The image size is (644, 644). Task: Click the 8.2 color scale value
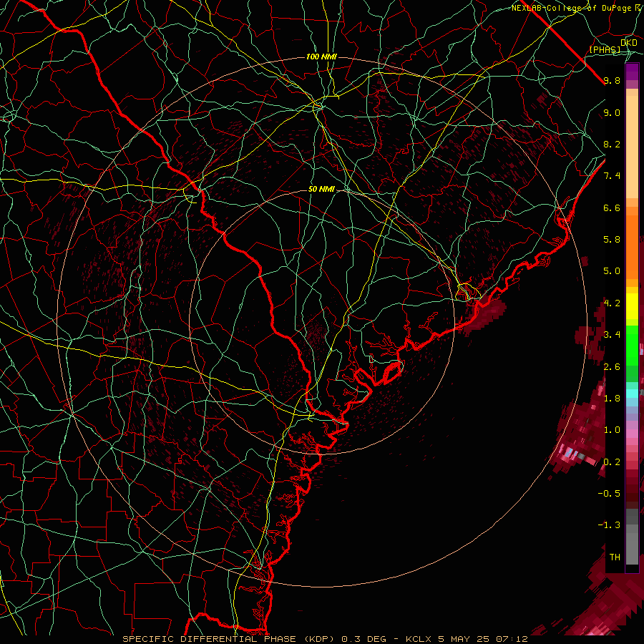pyautogui.click(x=612, y=144)
